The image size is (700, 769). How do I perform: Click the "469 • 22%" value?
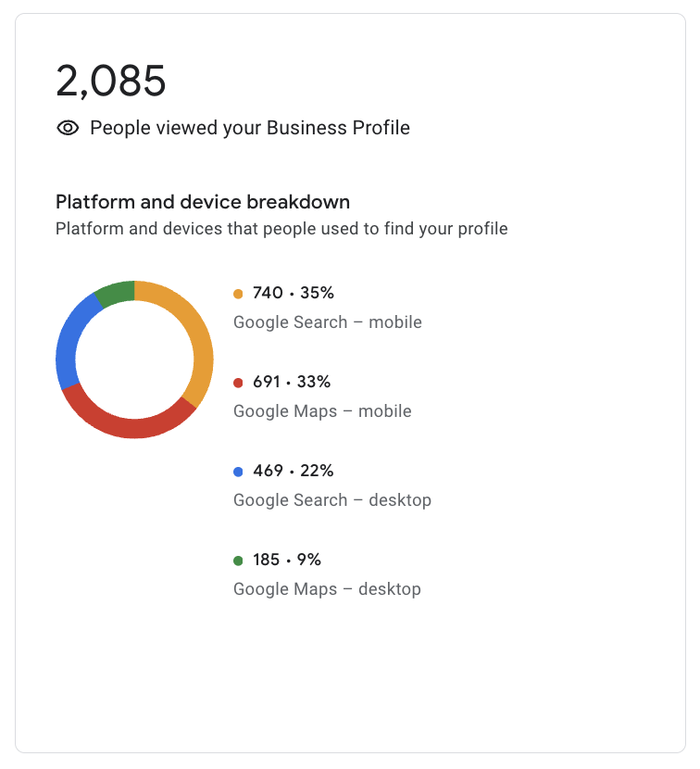click(293, 472)
